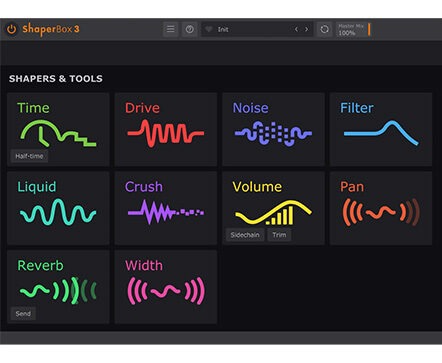Click the ShaperBox 3 logo text
The image size is (442, 363).
click(x=51, y=29)
